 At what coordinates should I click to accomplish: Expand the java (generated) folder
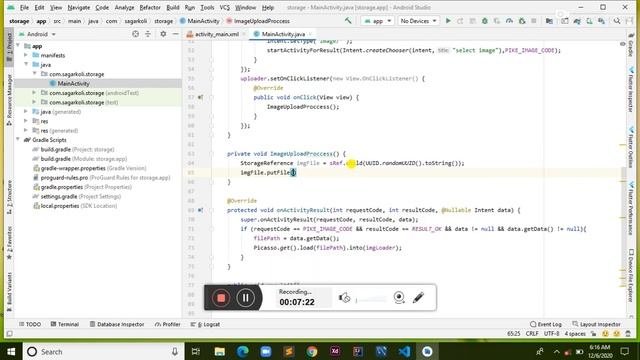click(26, 111)
